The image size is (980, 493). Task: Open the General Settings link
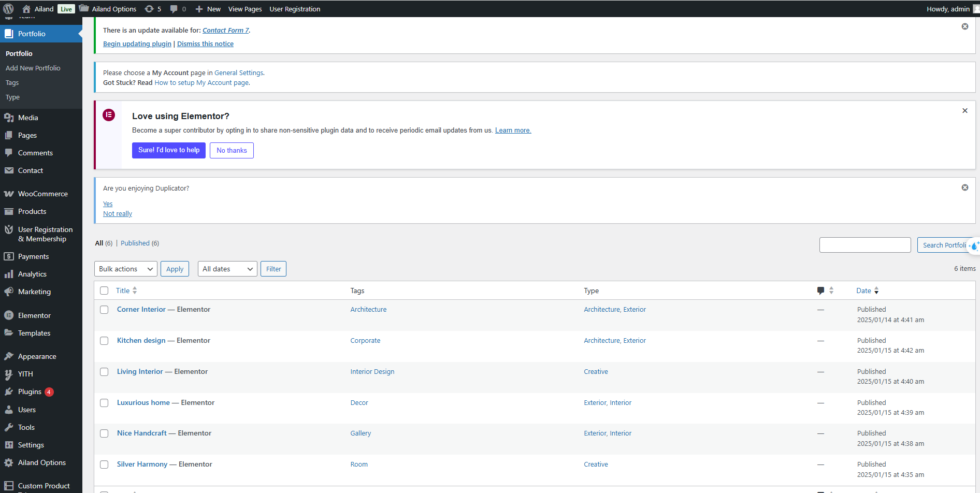click(239, 72)
